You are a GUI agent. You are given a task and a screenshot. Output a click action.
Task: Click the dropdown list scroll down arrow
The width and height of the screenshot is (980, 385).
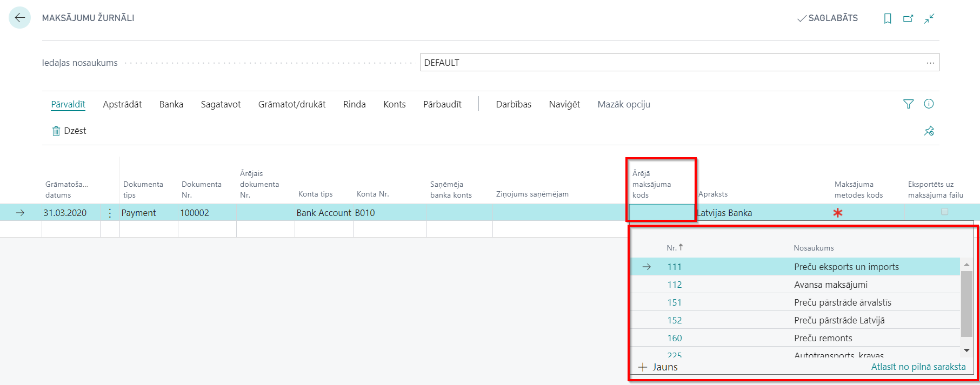(967, 350)
